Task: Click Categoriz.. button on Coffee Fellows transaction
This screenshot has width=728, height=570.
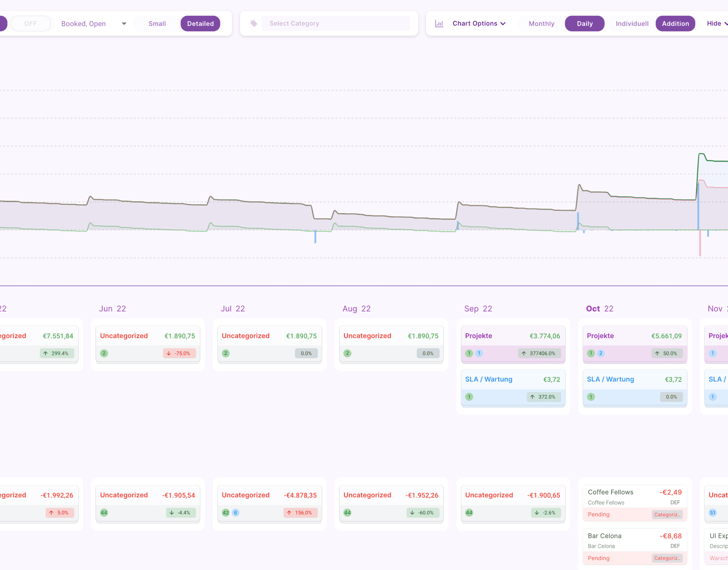Action: (667, 515)
